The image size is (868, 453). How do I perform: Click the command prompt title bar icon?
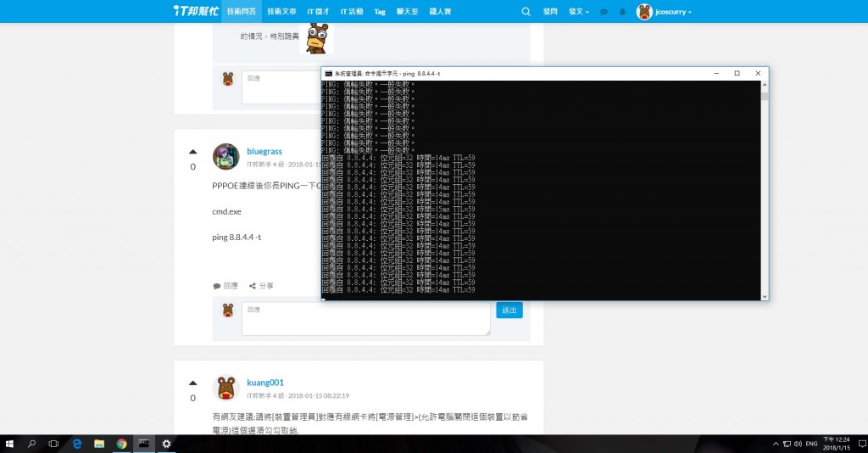coord(328,73)
